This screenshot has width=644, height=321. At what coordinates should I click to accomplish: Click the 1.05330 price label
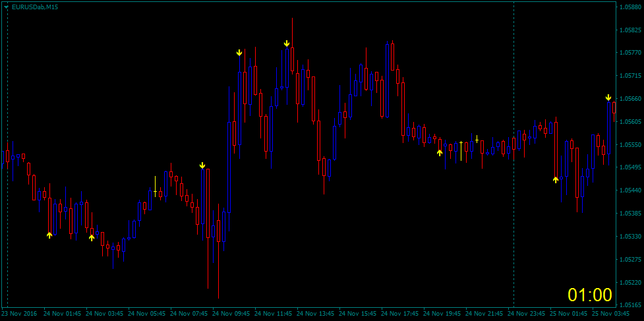[x=630, y=237]
